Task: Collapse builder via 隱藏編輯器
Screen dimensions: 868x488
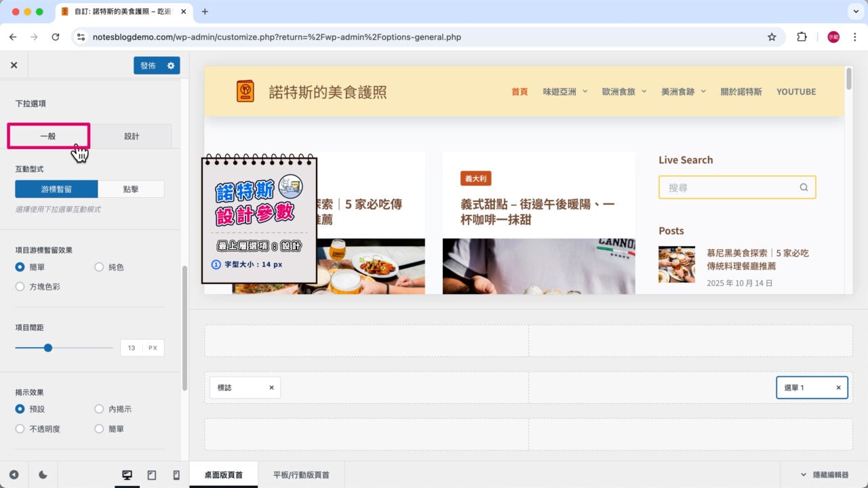Action: (x=824, y=475)
